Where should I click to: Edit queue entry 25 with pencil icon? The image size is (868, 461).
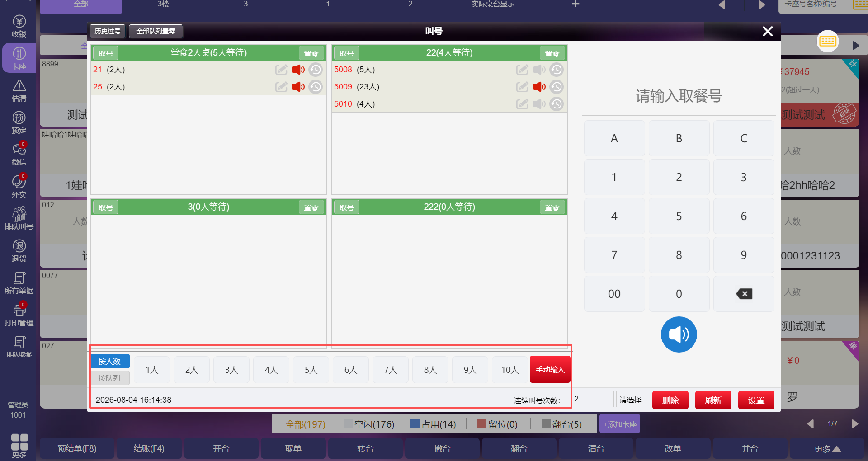tap(281, 87)
